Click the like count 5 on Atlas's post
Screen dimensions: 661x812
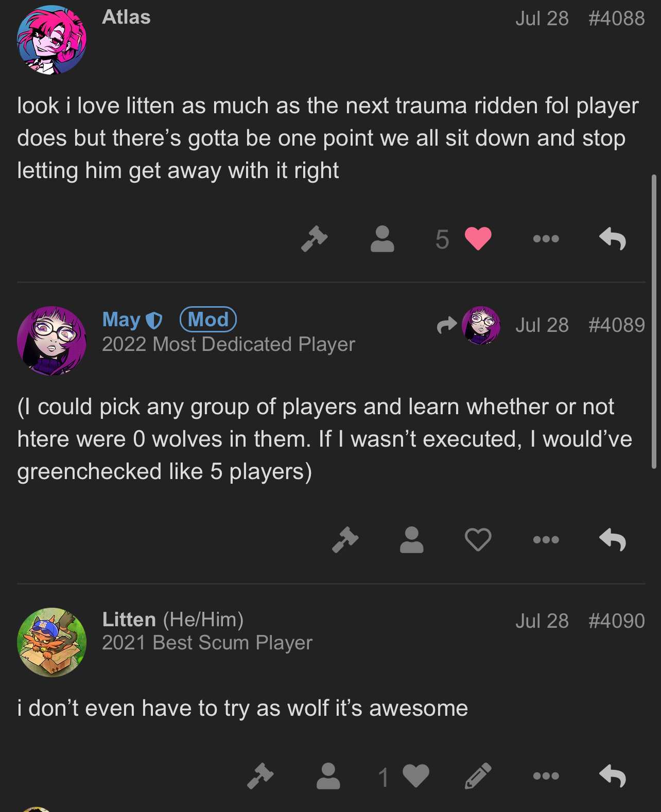442,239
